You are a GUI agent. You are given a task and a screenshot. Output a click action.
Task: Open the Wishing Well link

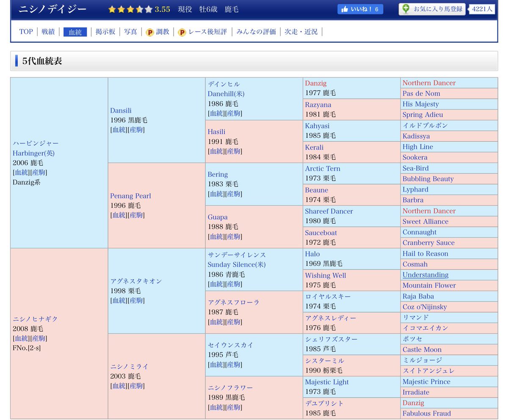326,275
